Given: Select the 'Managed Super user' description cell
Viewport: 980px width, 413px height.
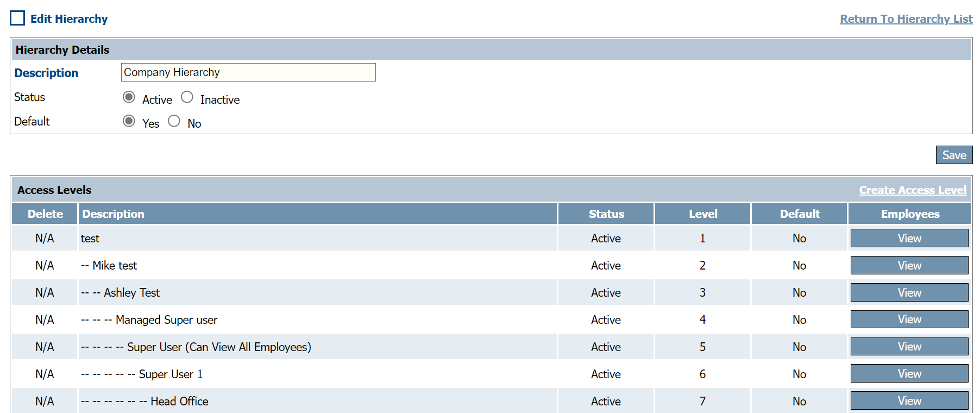Looking at the screenshot, I should point(318,320).
